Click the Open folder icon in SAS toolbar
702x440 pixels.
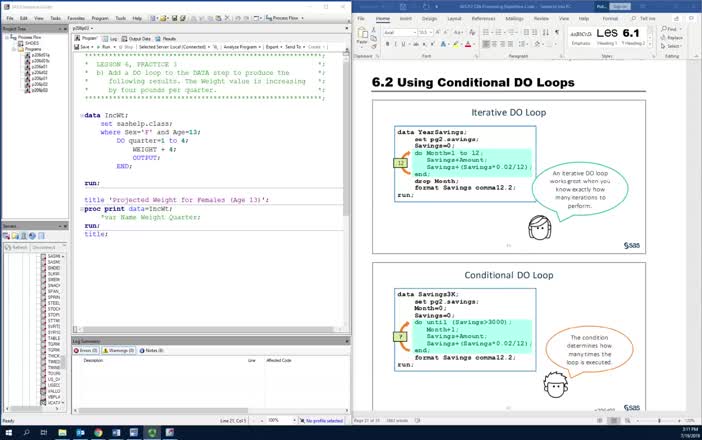(x=163, y=18)
